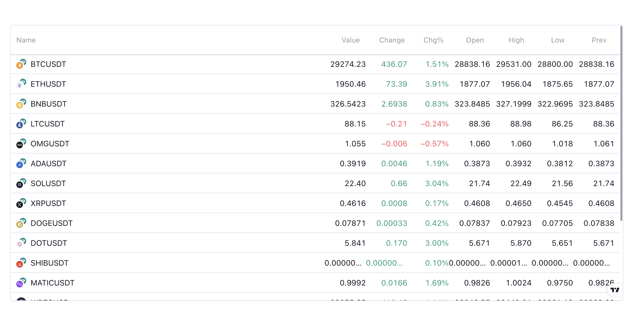This screenshot has width=644, height=312.
Task: Open the XRPUSDT symbol link
Action: click(48, 203)
